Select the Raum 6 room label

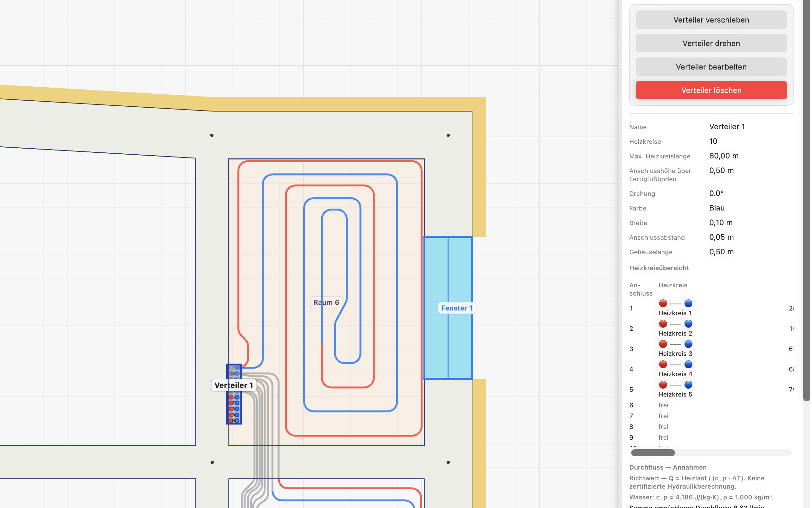coord(326,302)
